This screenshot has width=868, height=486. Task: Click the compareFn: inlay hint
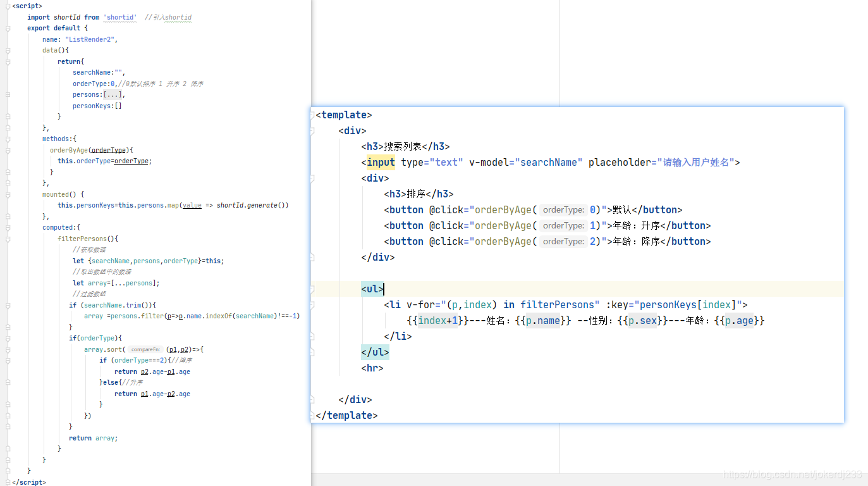[145, 349]
